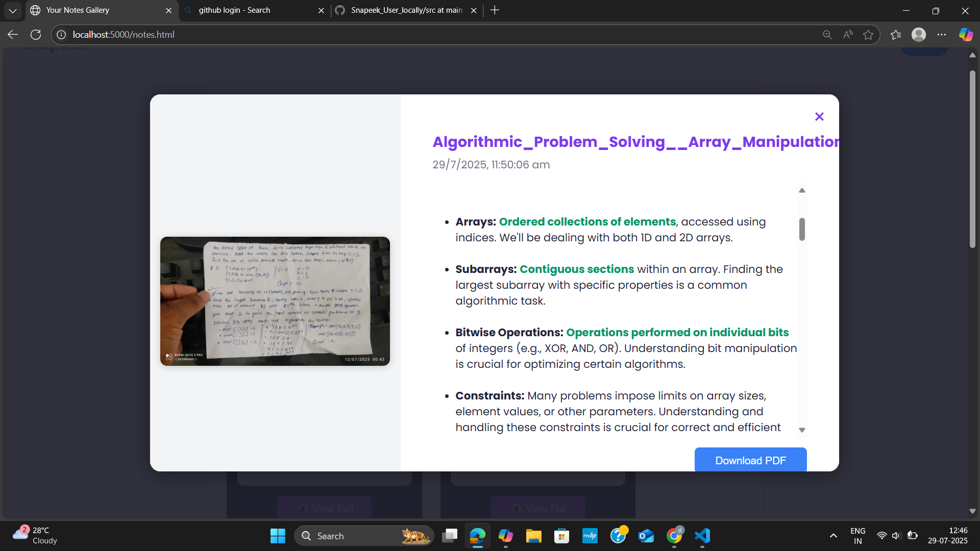Click the back navigation arrow
The height and width of the screenshot is (551, 980).
click(x=12, y=34)
